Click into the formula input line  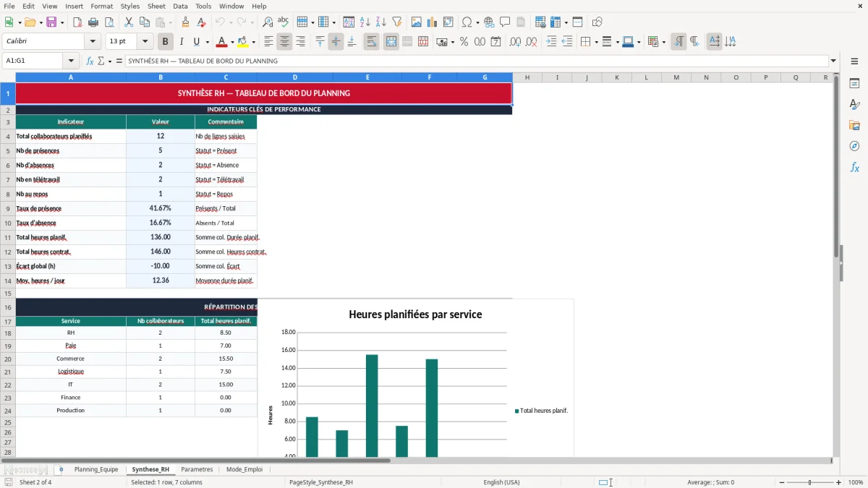tap(476, 61)
